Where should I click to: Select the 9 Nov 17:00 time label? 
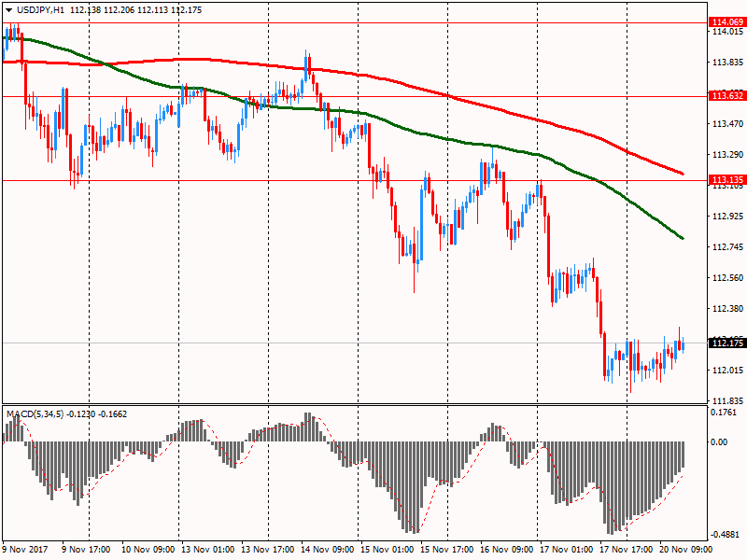click(x=87, y=550)
